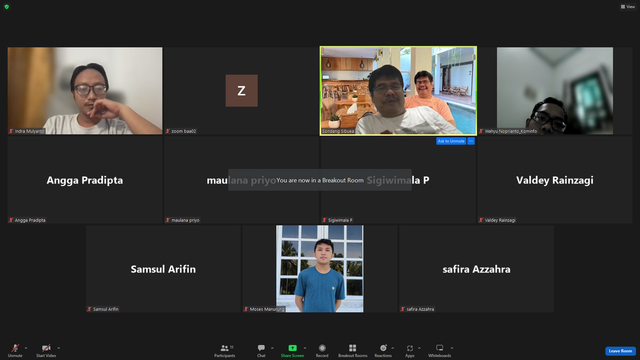Start recording with Record button
The height and width of the screenshot is (360, 640).
point(322,350)
